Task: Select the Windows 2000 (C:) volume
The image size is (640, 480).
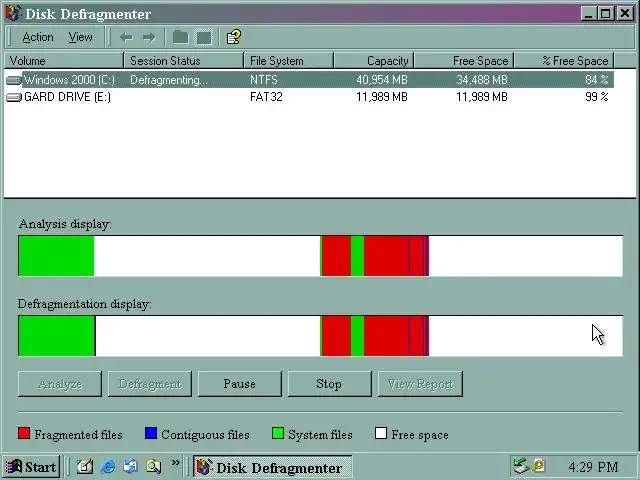Action: click(x=69, y=80)
